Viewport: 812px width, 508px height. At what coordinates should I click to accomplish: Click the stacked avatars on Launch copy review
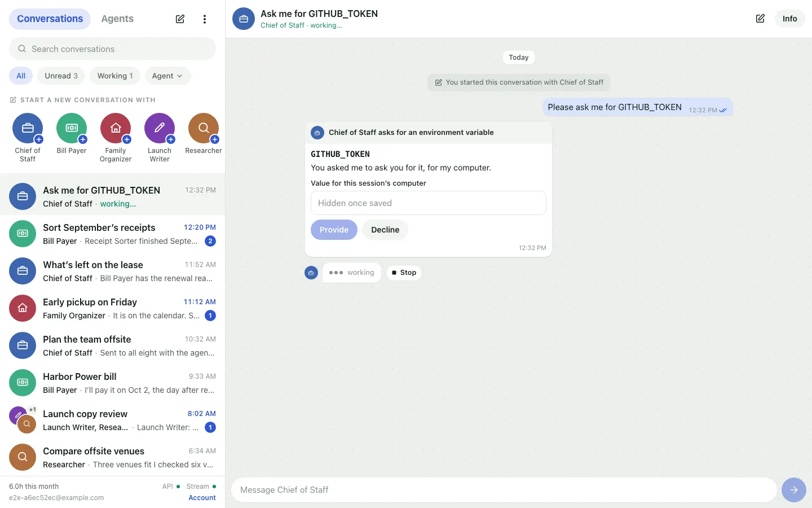point(23,420)
